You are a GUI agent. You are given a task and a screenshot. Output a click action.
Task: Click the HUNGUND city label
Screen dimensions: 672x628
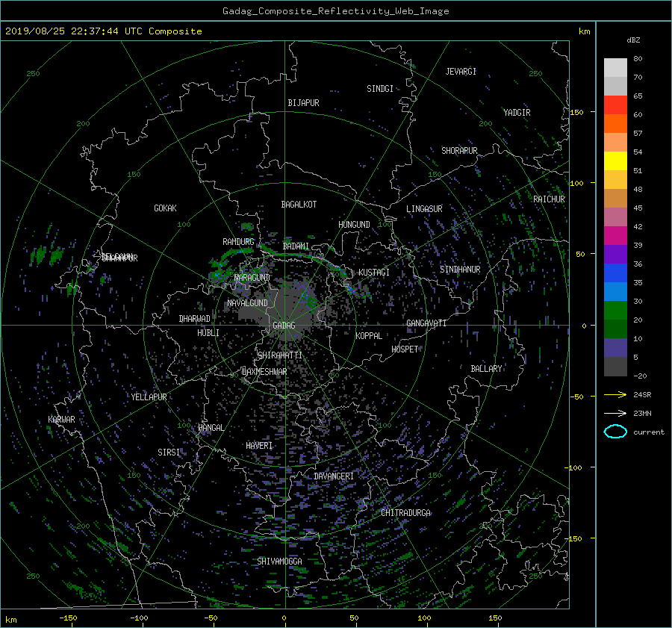(354, 225)
